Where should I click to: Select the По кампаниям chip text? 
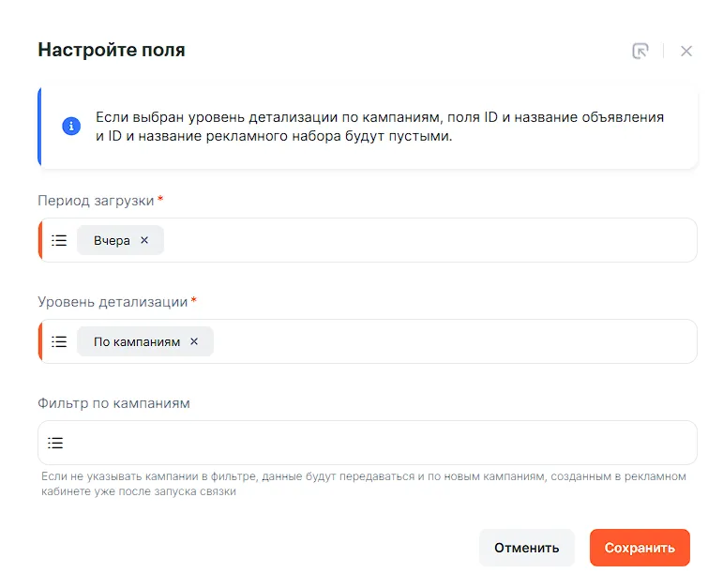click(x=136, y=341)
